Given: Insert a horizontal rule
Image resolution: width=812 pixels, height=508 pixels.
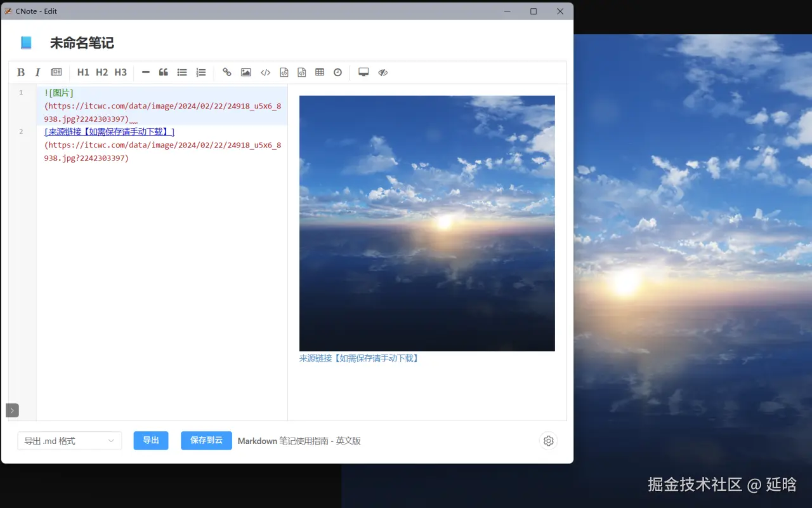Looking at the screenshot, I should pos(146,72).
